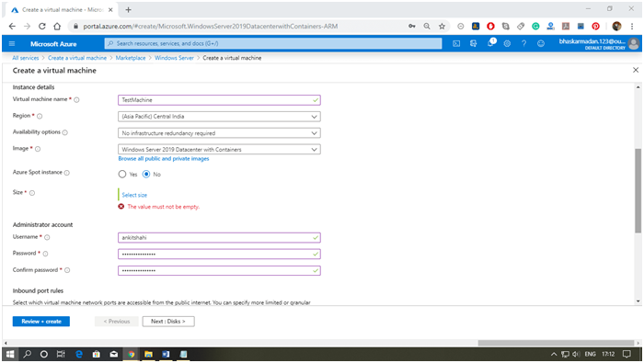Viewport: 644px width, 363px height.
Task: Open Word from taskbar
Action: [x=166, y=354]
